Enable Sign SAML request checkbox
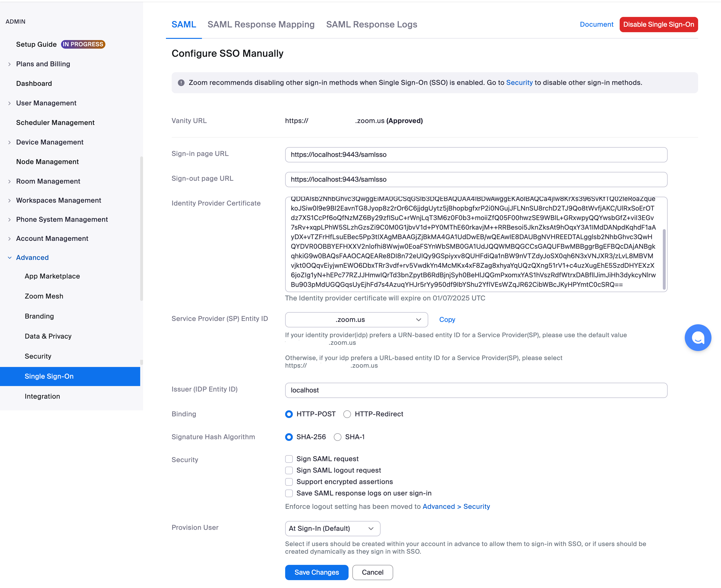Viewport: 721px width, 588px height. point(289,459)
